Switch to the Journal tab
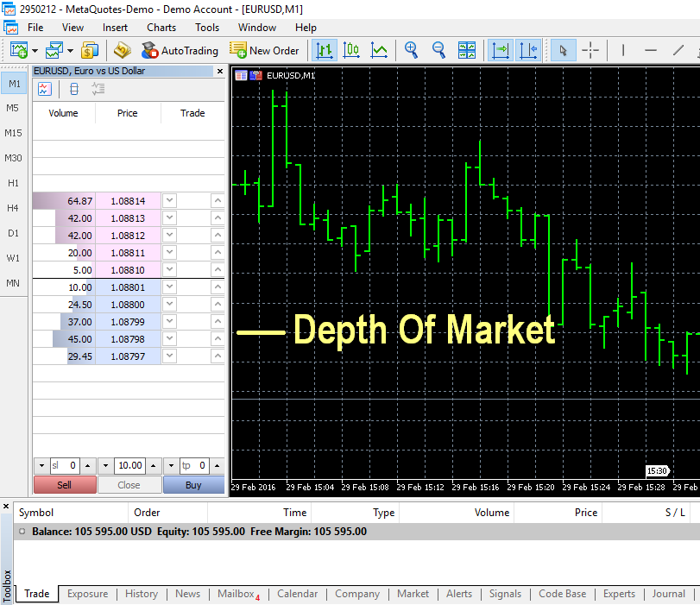 coord(668,594)
